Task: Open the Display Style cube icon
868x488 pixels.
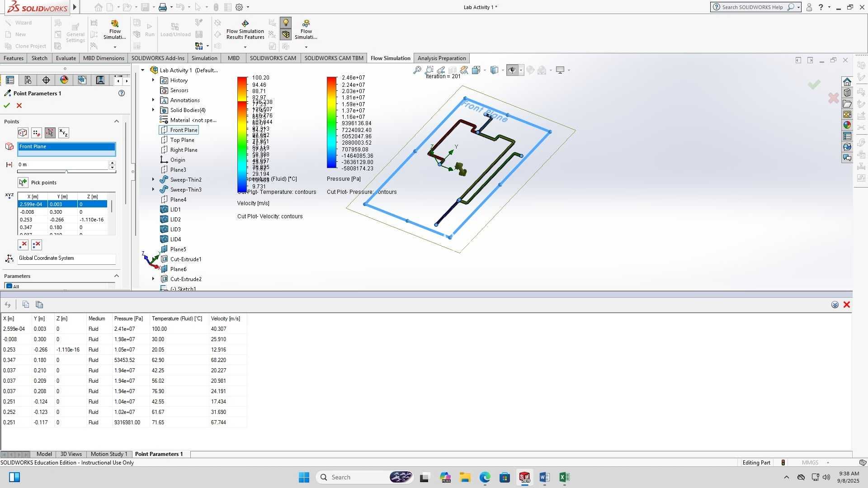Action: 495,70
